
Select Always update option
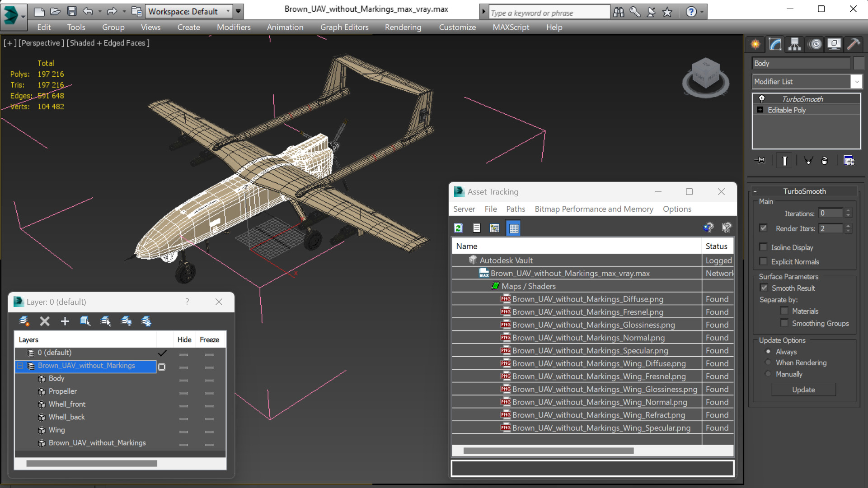click(768, 351)
